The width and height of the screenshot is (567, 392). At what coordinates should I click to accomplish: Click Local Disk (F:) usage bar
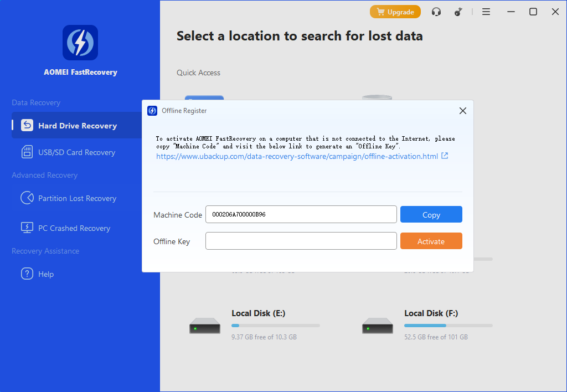point(448,326)
